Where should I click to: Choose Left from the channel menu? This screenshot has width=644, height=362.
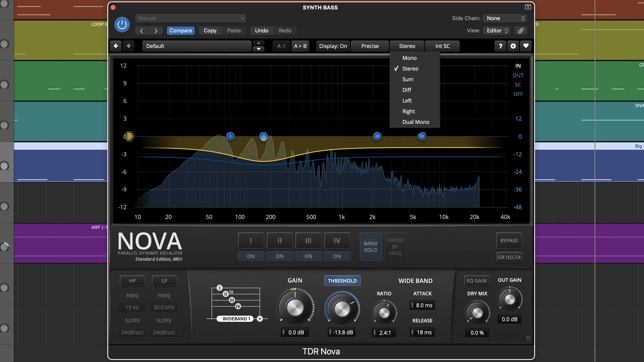[415, 101]
